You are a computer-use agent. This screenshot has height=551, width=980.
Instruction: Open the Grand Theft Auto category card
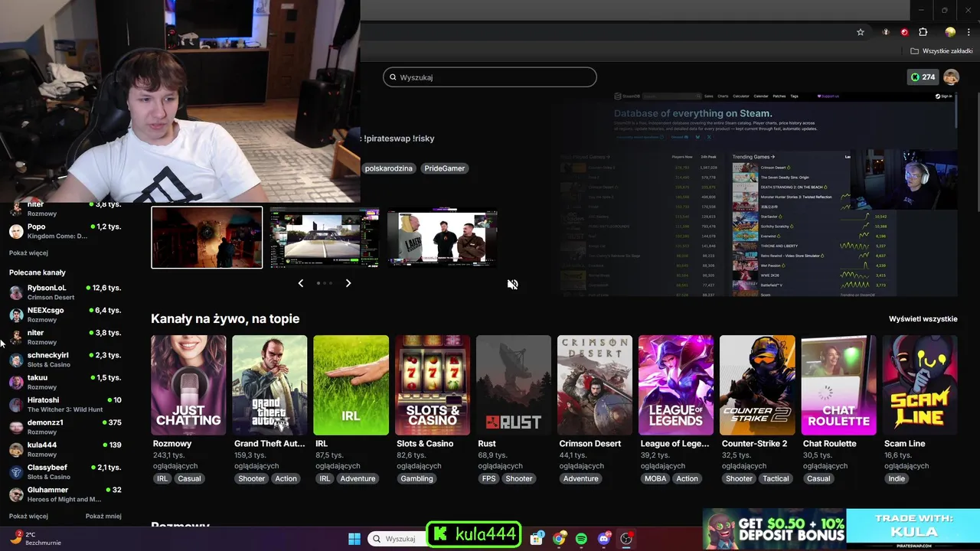point(269,385)
